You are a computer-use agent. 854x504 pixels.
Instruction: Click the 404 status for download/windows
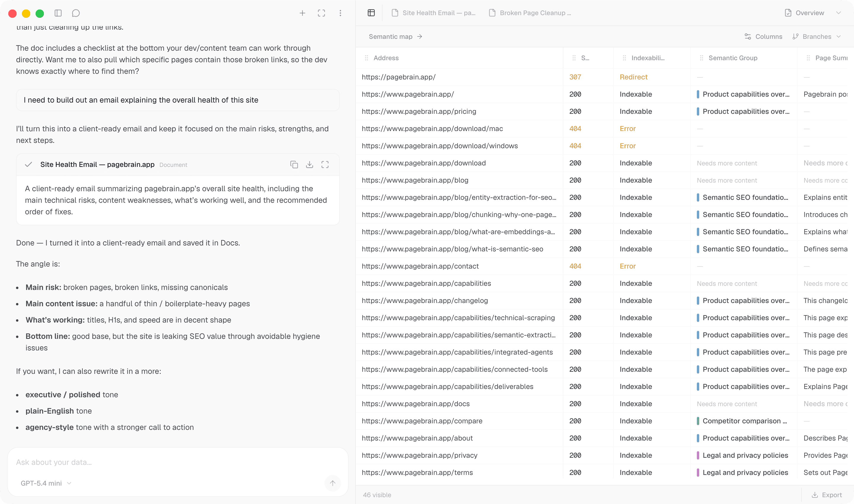tap(575, 146)
